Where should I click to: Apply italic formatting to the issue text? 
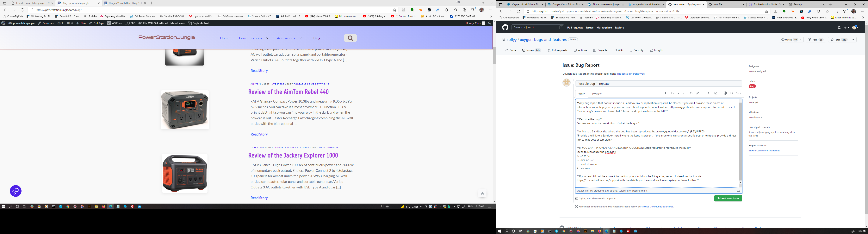(x=679, y=93)
